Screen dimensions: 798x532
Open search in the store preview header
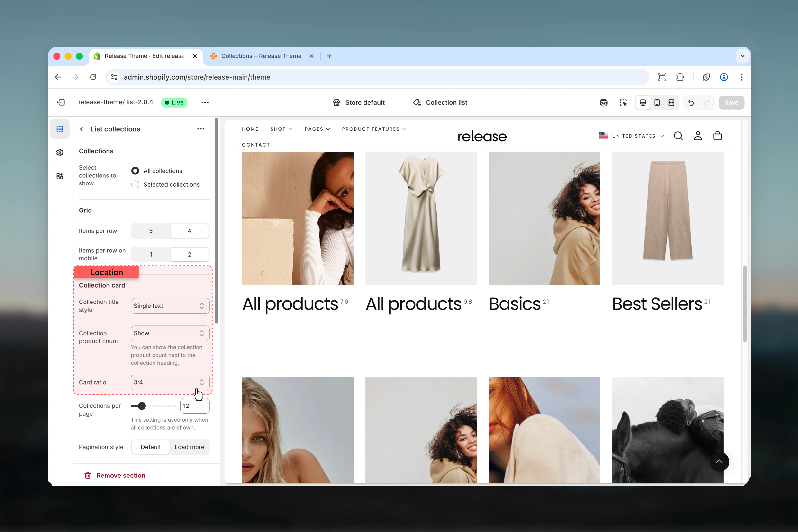pos(678,136)
